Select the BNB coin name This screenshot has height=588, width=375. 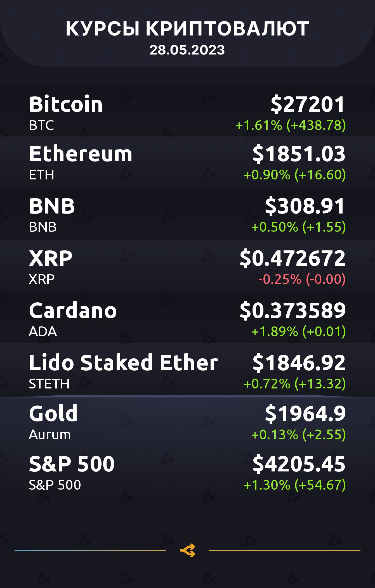[52, 206]
